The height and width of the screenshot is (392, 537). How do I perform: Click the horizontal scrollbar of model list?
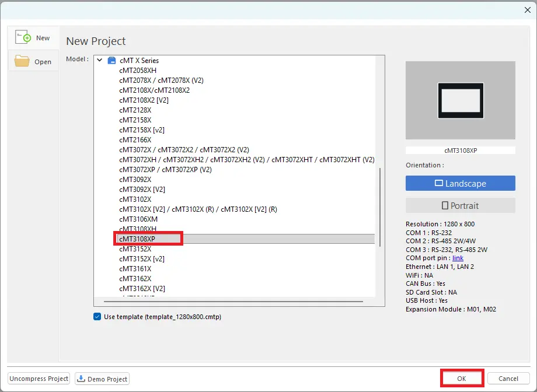(233, 302)
